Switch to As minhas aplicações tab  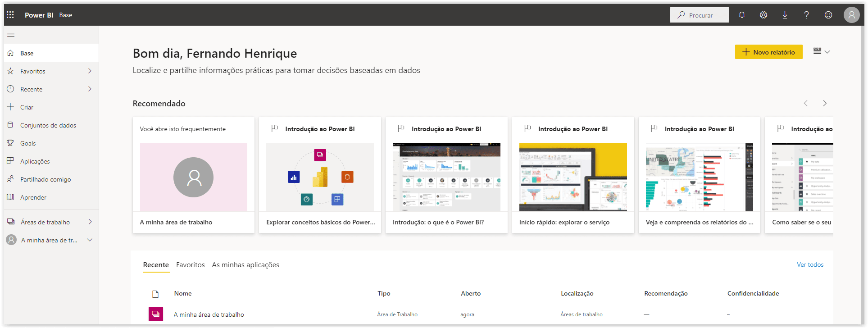(x=245, y=265)
